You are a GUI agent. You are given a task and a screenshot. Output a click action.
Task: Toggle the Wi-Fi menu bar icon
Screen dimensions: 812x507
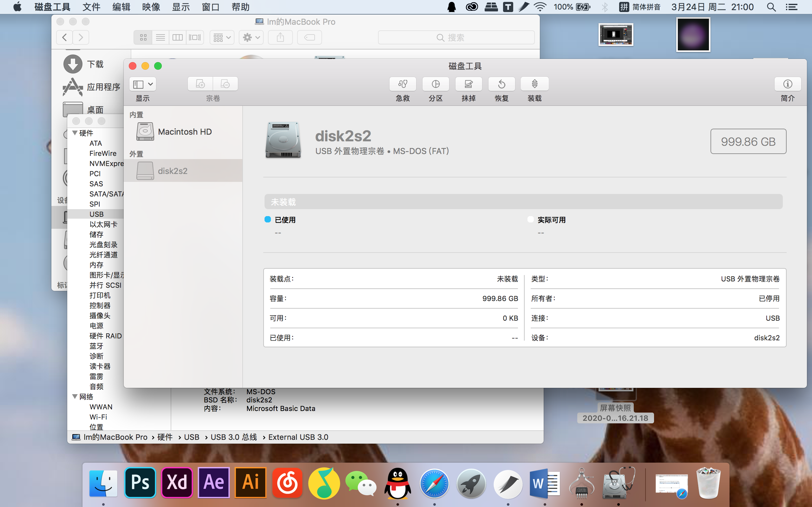pos(540,7)
